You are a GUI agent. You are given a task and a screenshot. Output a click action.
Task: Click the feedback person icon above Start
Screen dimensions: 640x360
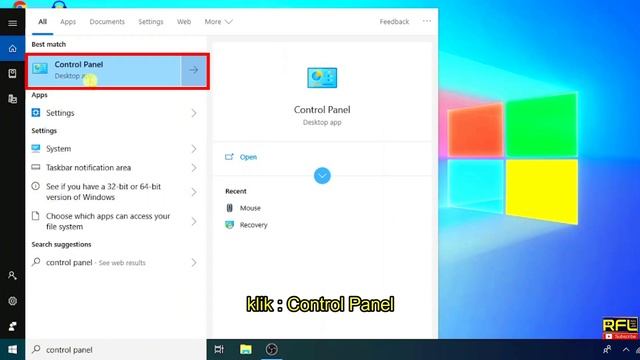coord(12,327)
